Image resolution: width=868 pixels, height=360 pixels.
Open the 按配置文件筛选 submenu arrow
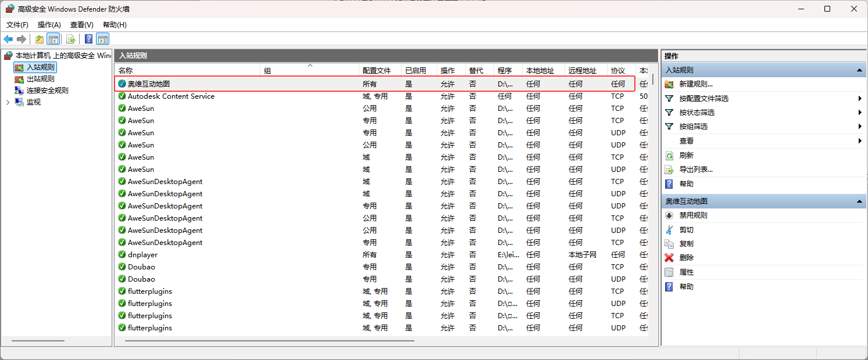859,99
